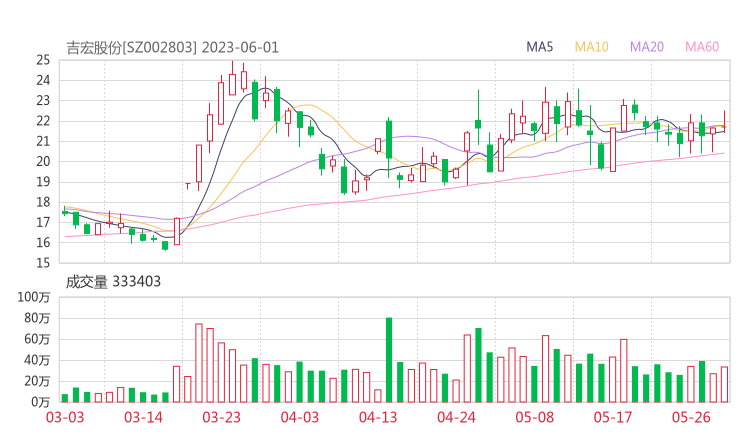Click the 03-14 date axis label
This screenshot has width=740, height=440.
[x=143, y=417]
